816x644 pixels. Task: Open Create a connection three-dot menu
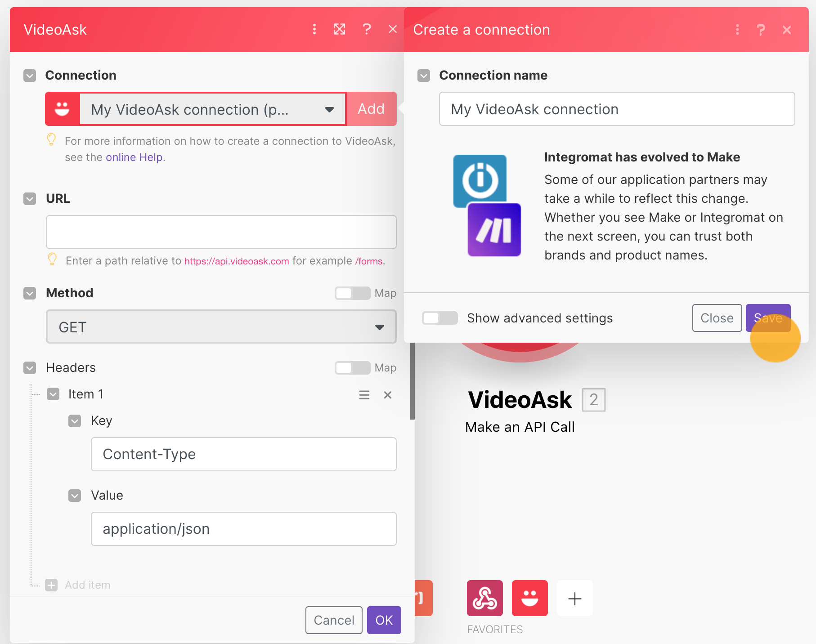click(737, 30)
